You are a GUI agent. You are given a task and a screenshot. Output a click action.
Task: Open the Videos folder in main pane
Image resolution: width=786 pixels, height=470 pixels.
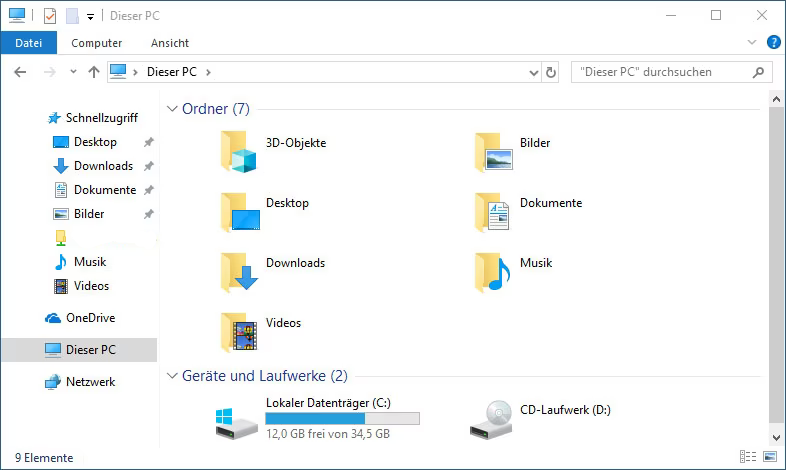(x=239, y=332)
